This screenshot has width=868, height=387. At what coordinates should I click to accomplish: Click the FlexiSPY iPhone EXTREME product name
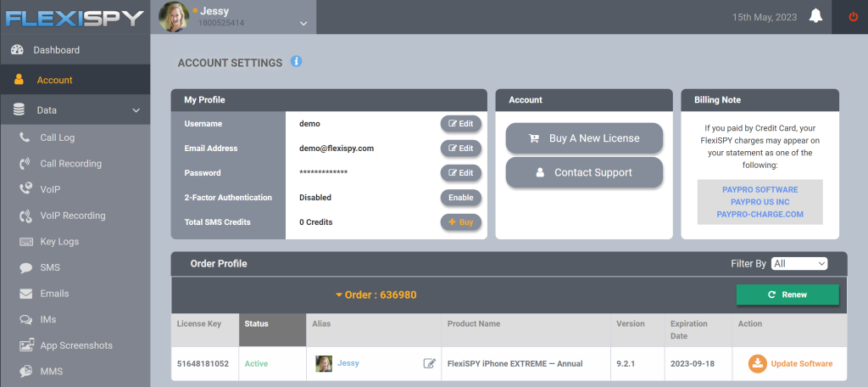coord(515,364)
